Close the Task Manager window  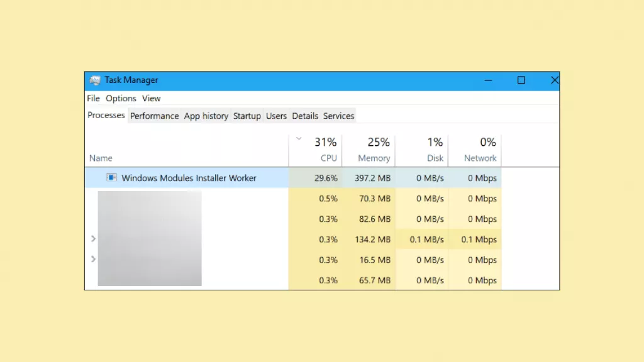(x=554, y=80)
